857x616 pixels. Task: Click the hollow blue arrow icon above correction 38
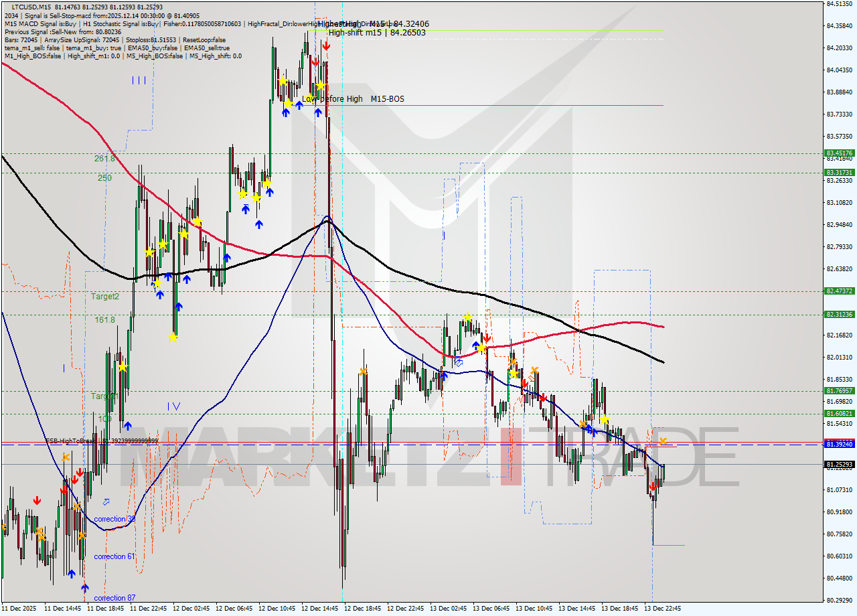click(x=105, y=500)
